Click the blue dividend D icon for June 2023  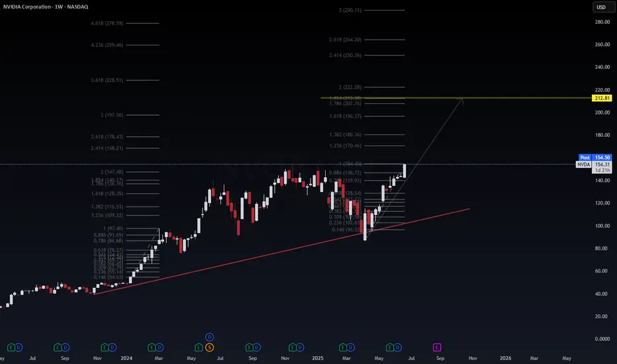point(19,347)
